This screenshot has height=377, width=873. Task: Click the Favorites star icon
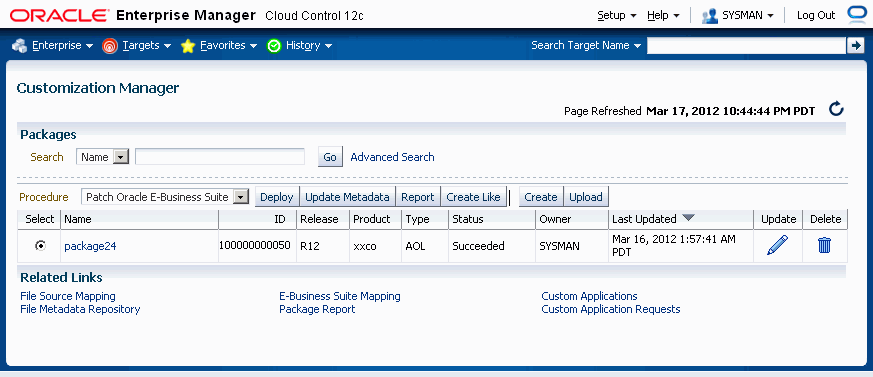click(188, 46)
